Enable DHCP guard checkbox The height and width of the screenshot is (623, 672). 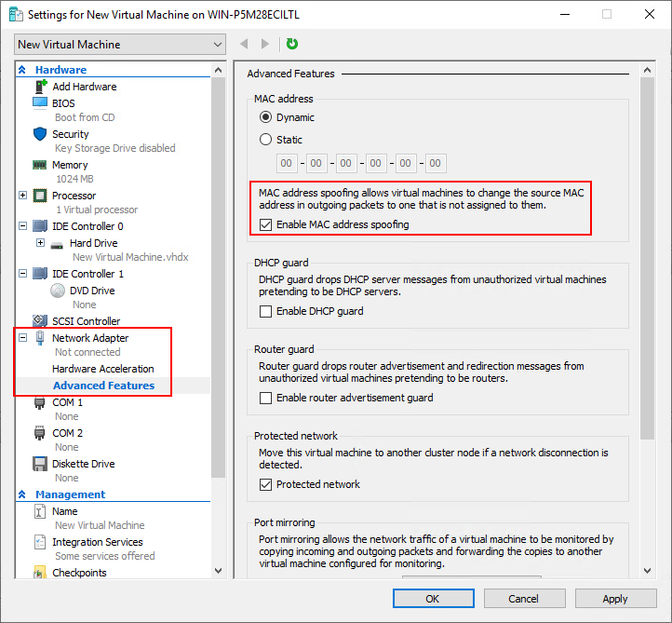pyautogui.click(x=265, y=311)
